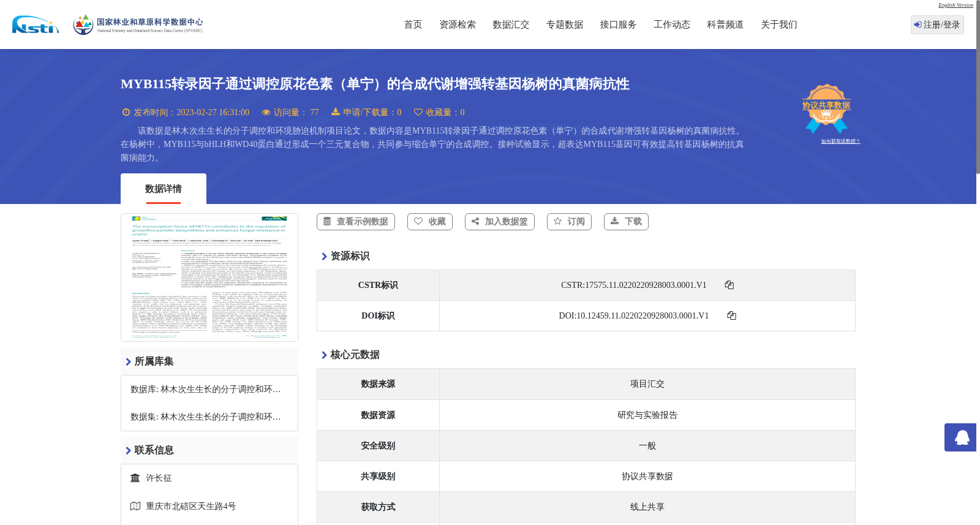Click the DOI标识 label cell
This screenshot has height=525, width=980.
[378, 315]
